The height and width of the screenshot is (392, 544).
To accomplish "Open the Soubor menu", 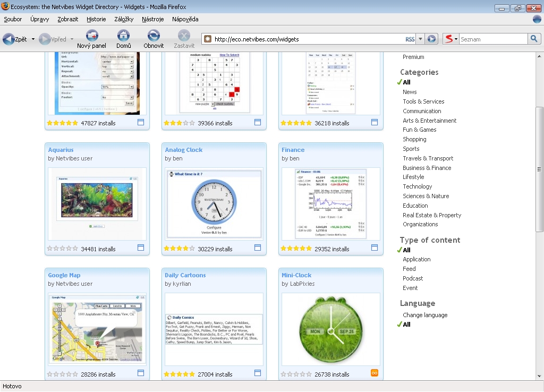I will 13,19.
